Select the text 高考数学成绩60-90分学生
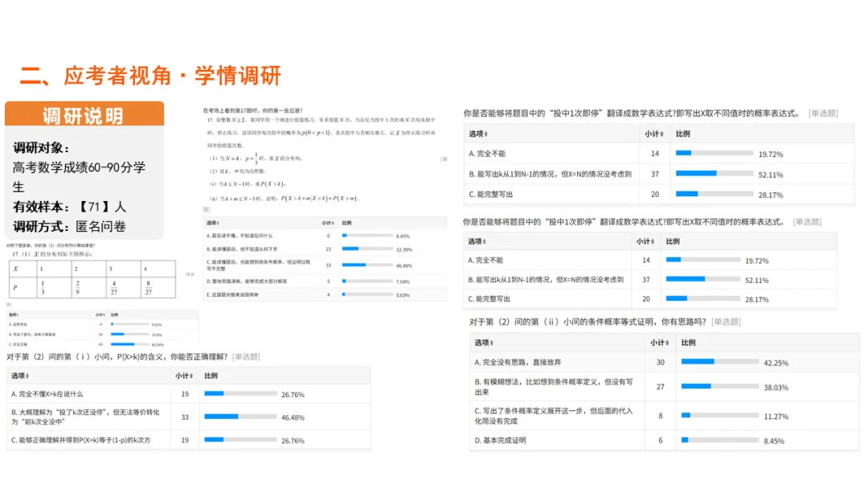This screenshot has width=868, height=489. [x=79, y=177]
